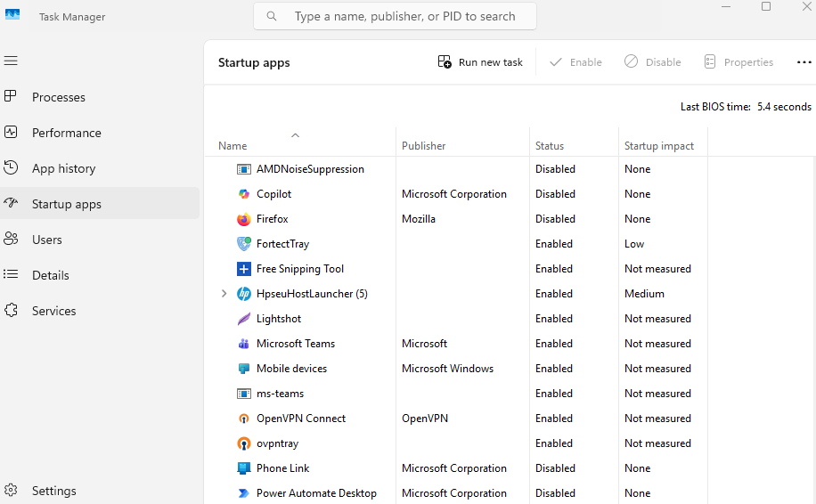This screenshot has width=816, height=504.
Task: Click the FortectTray shield icon
Action: (243, 244)
